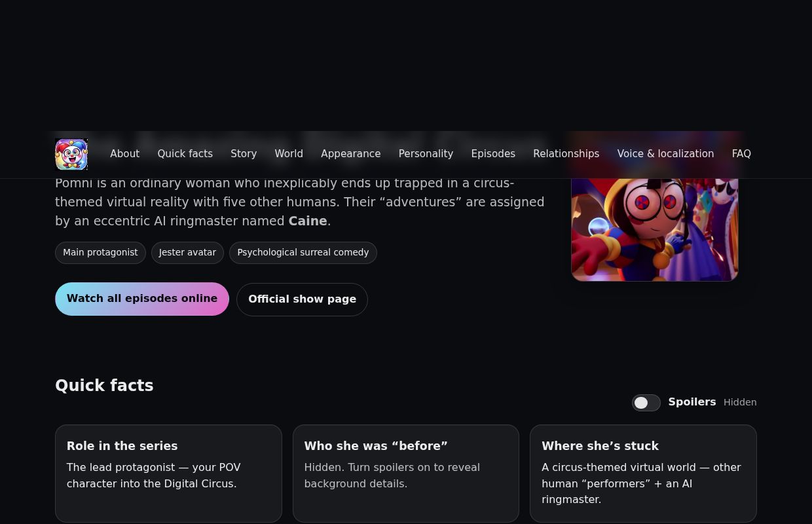Image resolution: width=812 pixels, height=524 pixels.
Task: Open the Appearance section
Action: (350, 154)
